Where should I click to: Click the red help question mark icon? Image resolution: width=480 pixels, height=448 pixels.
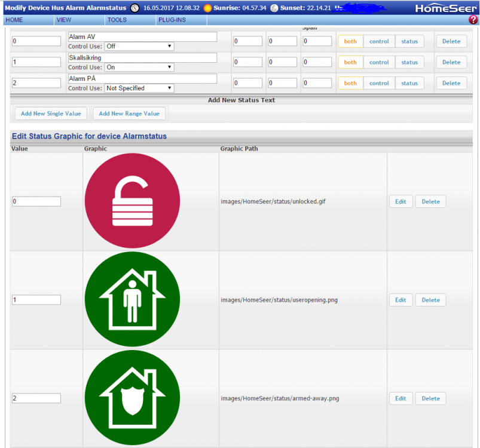point(473,20)
